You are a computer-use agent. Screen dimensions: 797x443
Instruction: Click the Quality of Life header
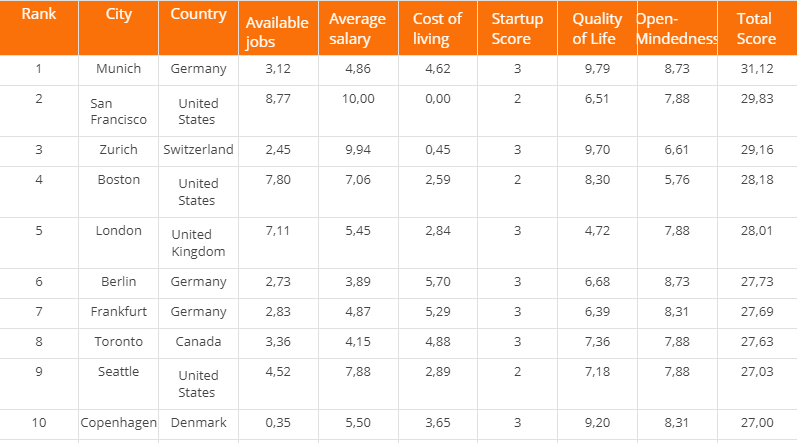pyautogui.click(x=597, y=29)
